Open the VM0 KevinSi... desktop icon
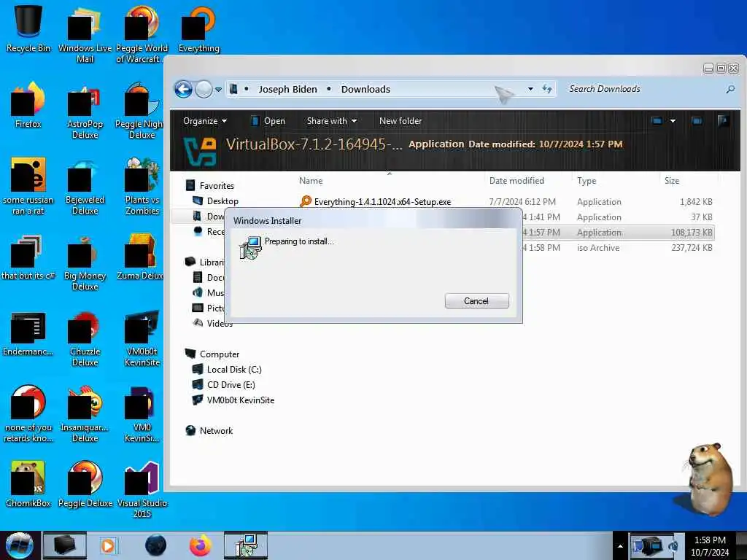The height and width of the screenshot is (560, 747). [x=142, y=414]
